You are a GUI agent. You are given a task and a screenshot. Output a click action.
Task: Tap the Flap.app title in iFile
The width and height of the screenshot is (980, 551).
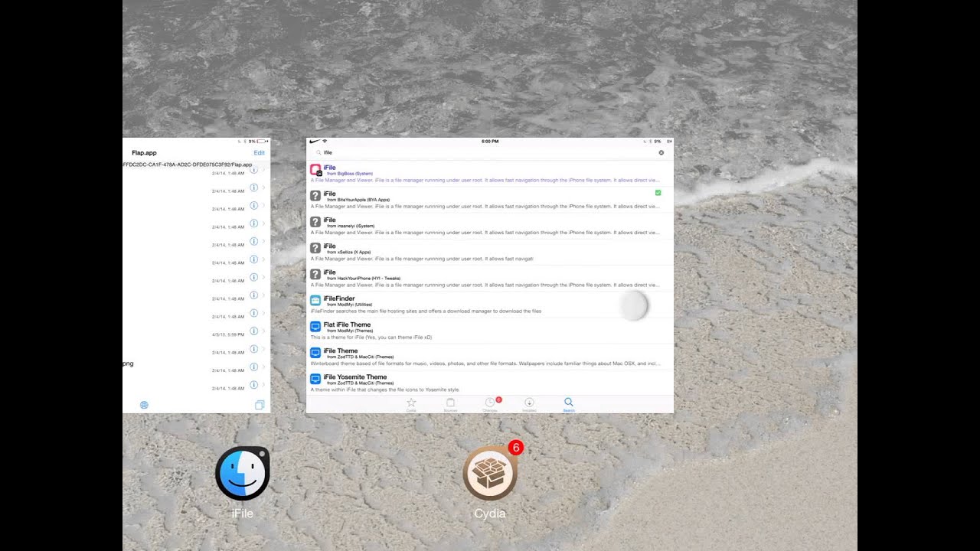[144, 153]
